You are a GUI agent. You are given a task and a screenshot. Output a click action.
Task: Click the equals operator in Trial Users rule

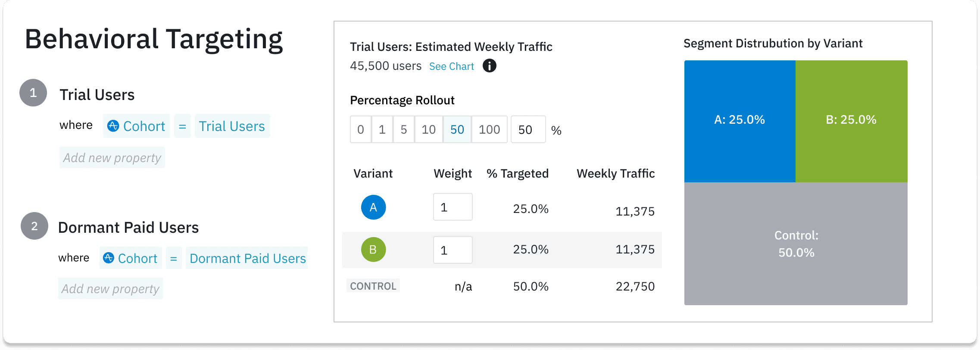click(182, 125)
